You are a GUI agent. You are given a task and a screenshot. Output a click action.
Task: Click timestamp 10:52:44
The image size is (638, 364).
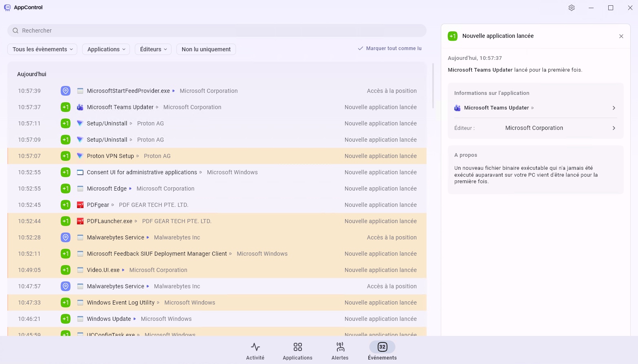29,221
